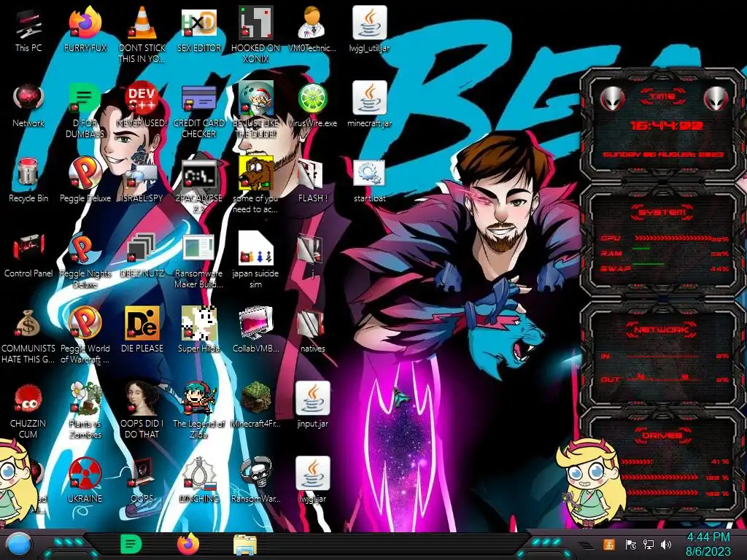Open the Start orb button
This screenshot has width=747, height=560.
[x=18, y=545]
